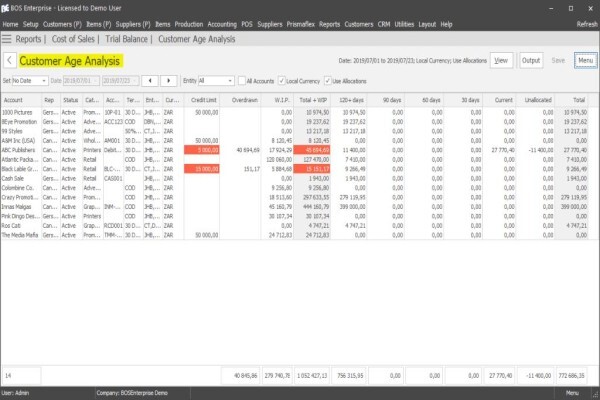This screenshot has width=600, height=400.
Task: Select the Cash Sale account row
Action: pyautogui.click(x=295, y=178)
